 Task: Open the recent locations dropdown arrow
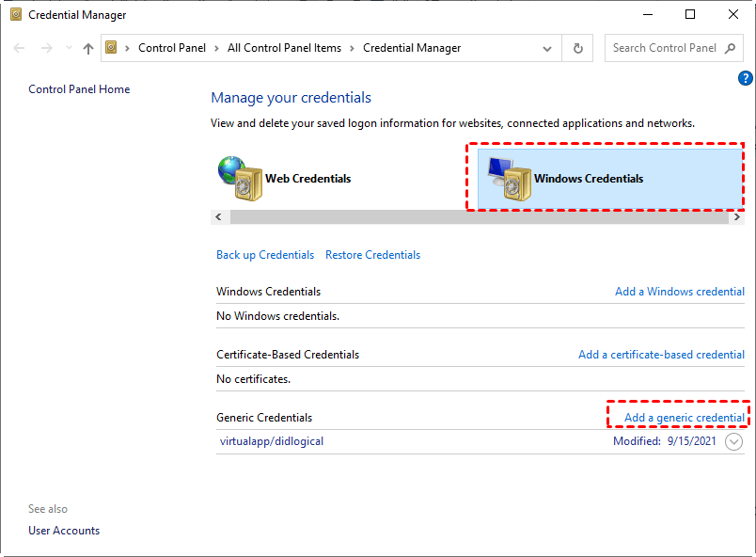68,48
